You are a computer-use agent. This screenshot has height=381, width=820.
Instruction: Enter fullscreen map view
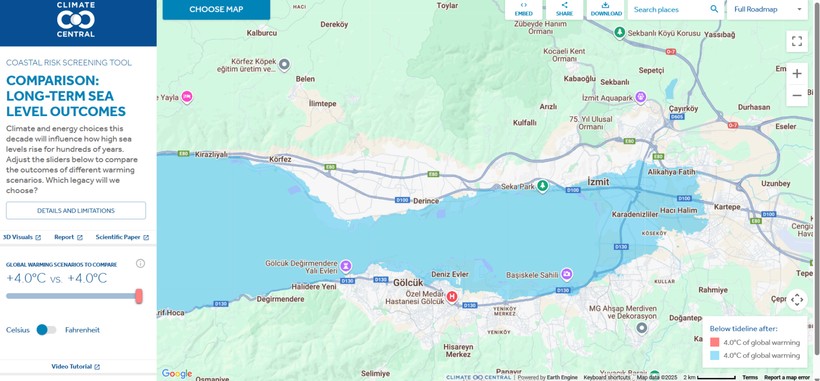pyautogui.click(x=796, y=42)
